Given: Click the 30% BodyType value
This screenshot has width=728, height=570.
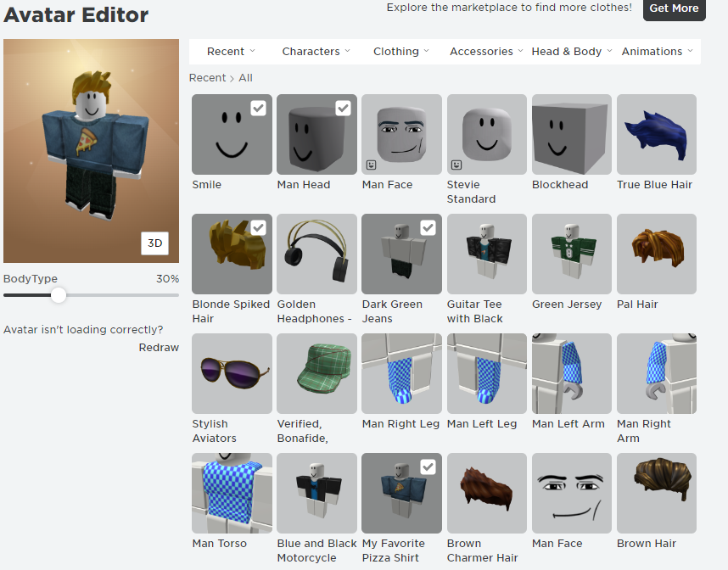Looking at the screenshot, I should (x=167, y=279).
